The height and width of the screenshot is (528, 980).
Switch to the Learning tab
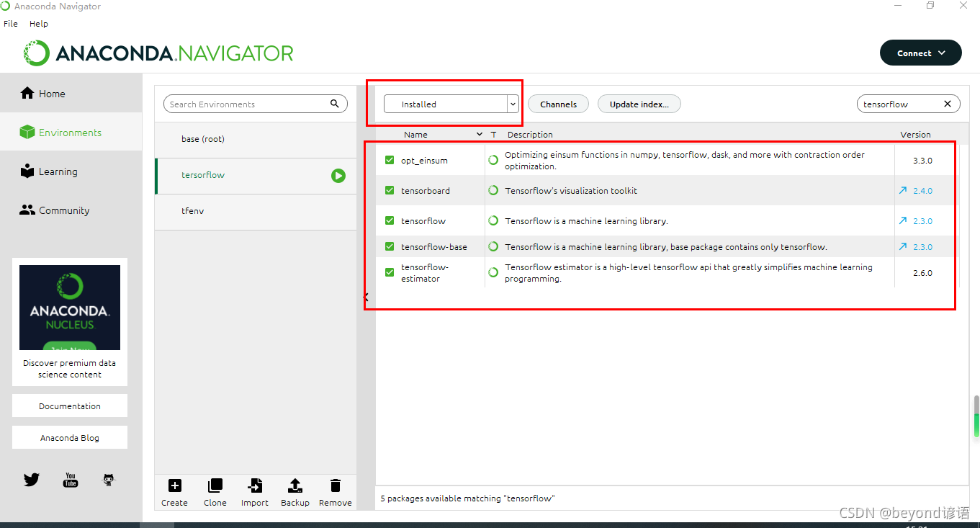point(71,171)
